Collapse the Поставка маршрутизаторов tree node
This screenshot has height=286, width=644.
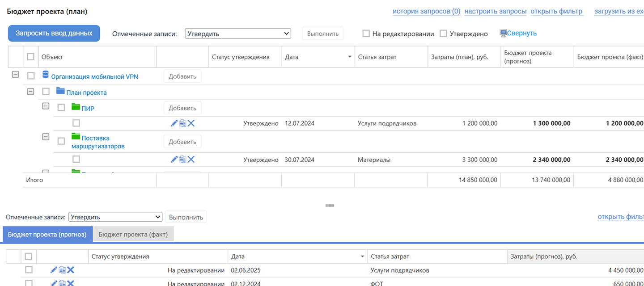click(46, 137)
